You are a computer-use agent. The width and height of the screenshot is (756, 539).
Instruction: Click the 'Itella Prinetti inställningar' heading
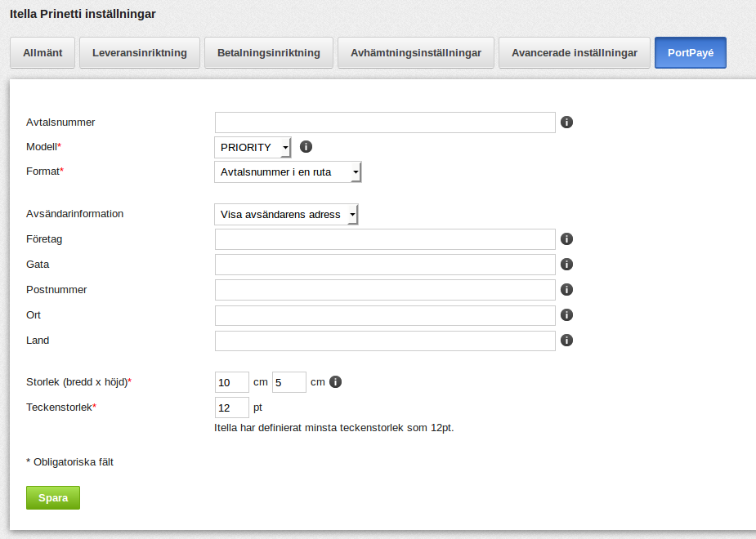coord(83,14)
